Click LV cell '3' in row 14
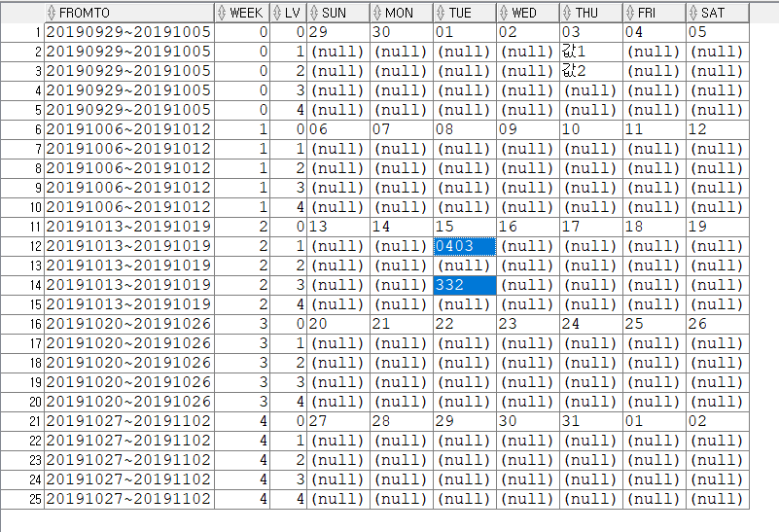This screenshot has width=779, height=532. (288, 285)
